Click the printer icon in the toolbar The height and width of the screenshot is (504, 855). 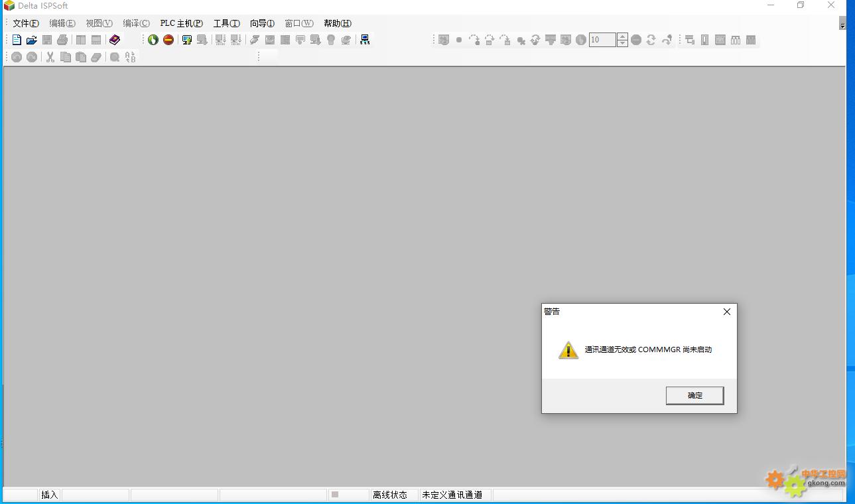point(62,40)
